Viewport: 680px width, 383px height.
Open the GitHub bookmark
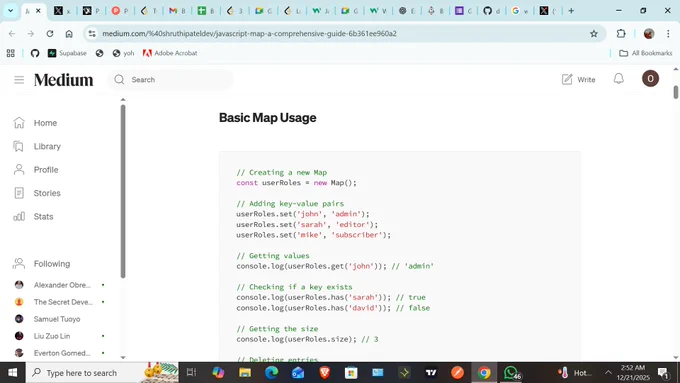35,53
